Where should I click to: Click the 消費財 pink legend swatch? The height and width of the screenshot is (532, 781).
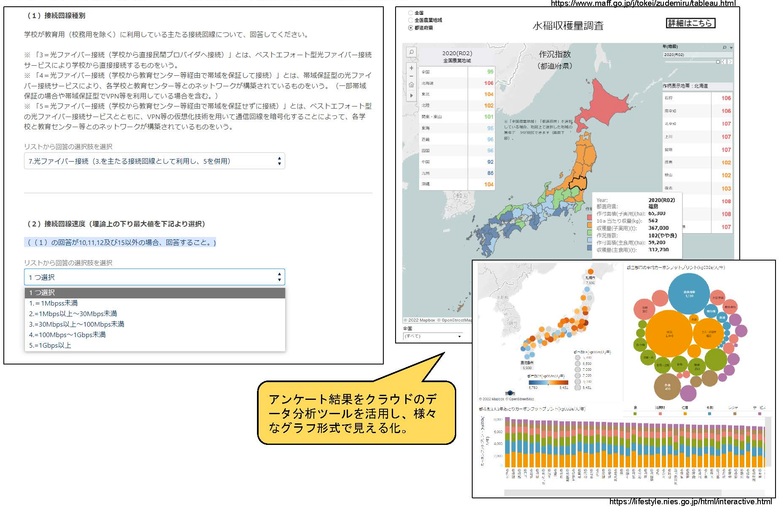[x=660, y=414]
